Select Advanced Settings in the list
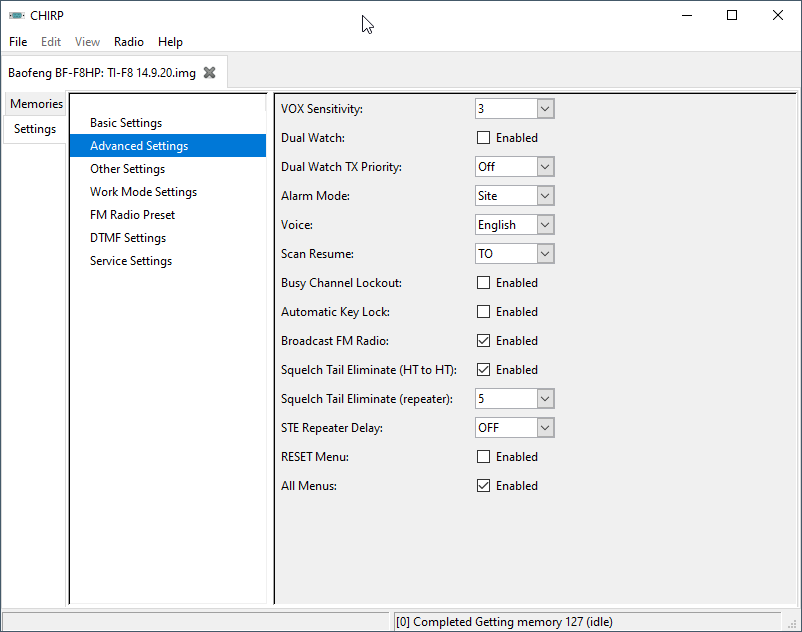The width and height of the screenshot is (802, 632). point(168,146)
